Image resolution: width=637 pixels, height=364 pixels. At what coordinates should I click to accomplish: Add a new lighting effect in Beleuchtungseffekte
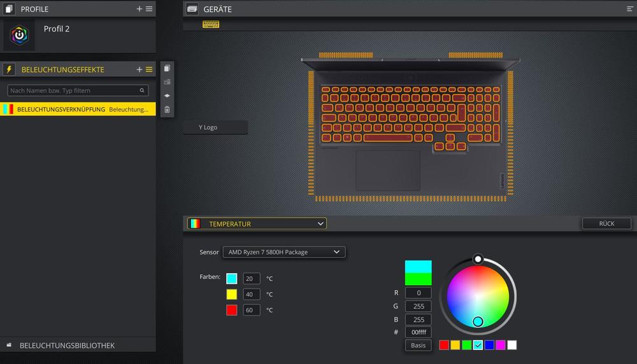pyautogui.click(x=140, y=69)
